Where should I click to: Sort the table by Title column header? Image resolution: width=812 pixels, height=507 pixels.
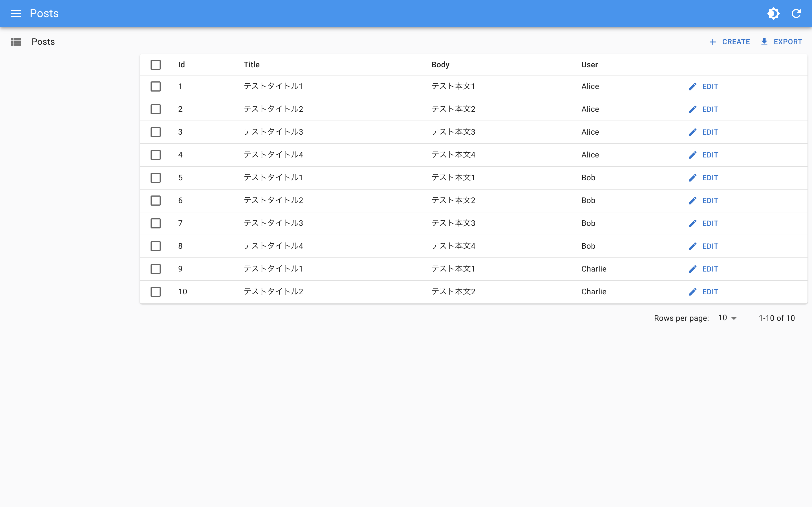[251, 65]
